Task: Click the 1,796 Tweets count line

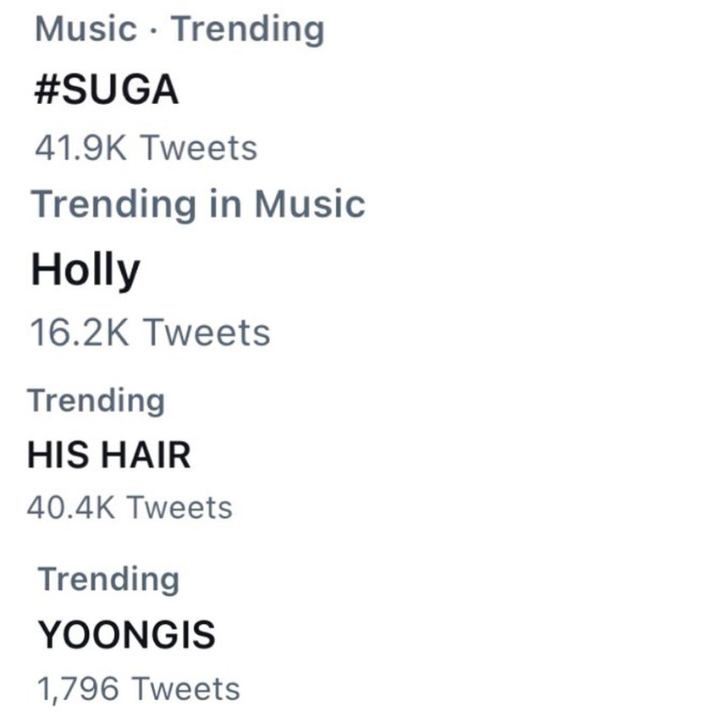Action: click(x=138, y=688)
